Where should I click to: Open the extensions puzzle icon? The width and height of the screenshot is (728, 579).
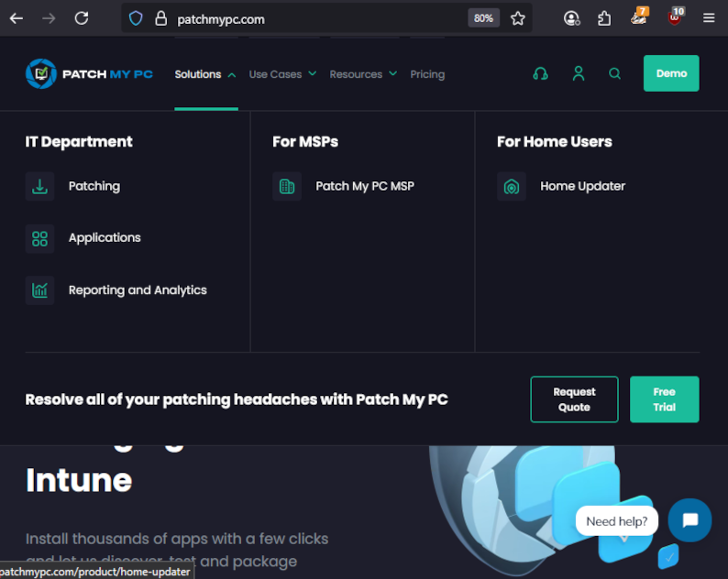604,18
